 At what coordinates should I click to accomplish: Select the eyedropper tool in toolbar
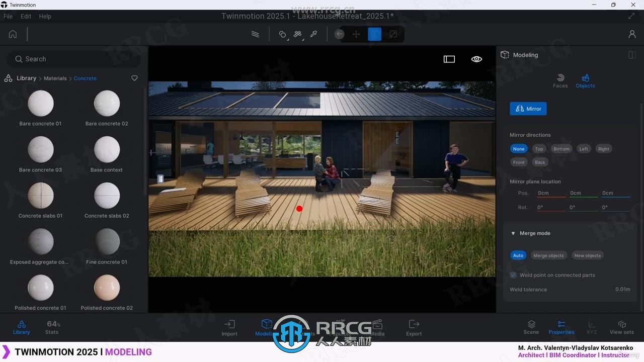[x=313, y=34]
